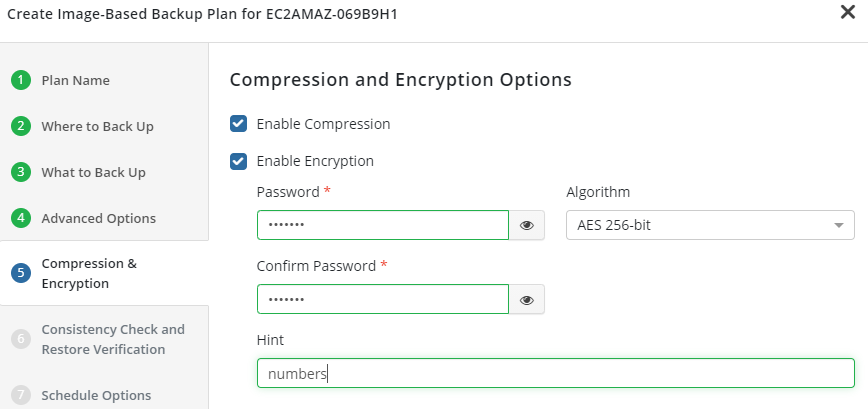This screenshot has height=409, width=868.
Task: Click the step 1 circle icon
Action: point(21,80)
